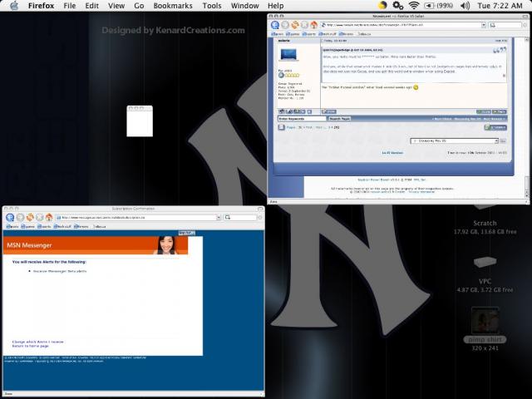Open the Wi-Fi status menu
This screenshot has height=399, width=532.
pyautogui.click(x=414, y=6)
